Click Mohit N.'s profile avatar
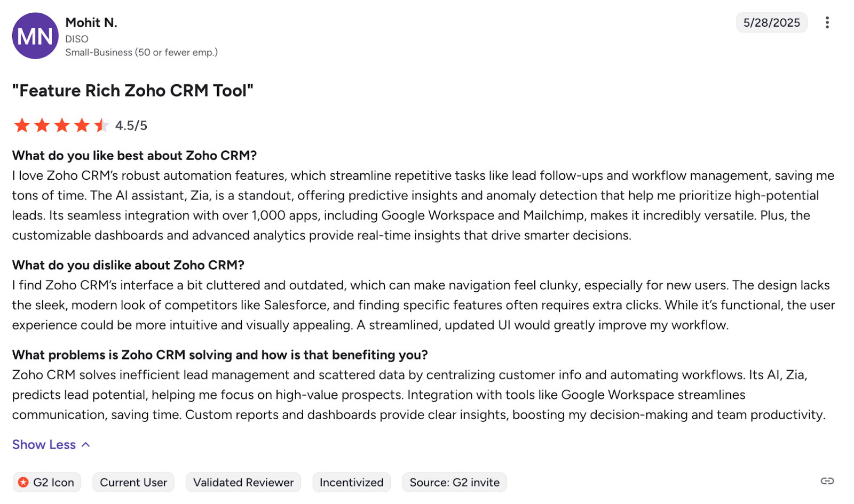The width and height of the screenshot is (854, 504). click(x=35, y=35)
